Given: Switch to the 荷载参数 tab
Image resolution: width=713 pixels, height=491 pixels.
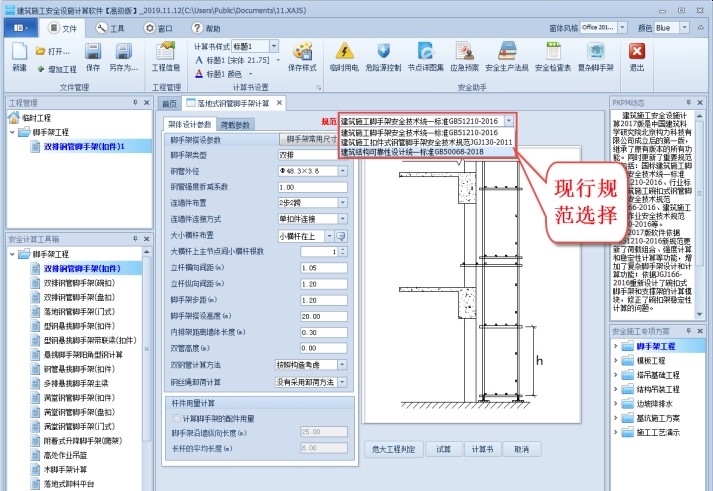Looking at the screenshot, I should click(236, 125).
